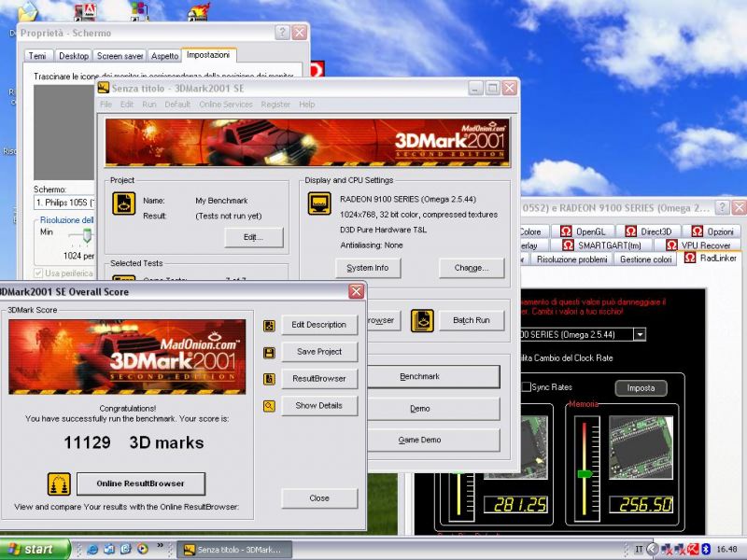Screen dimensions: 747x560
Task: Click the Online ResultBrowser button
Action: 141,483
